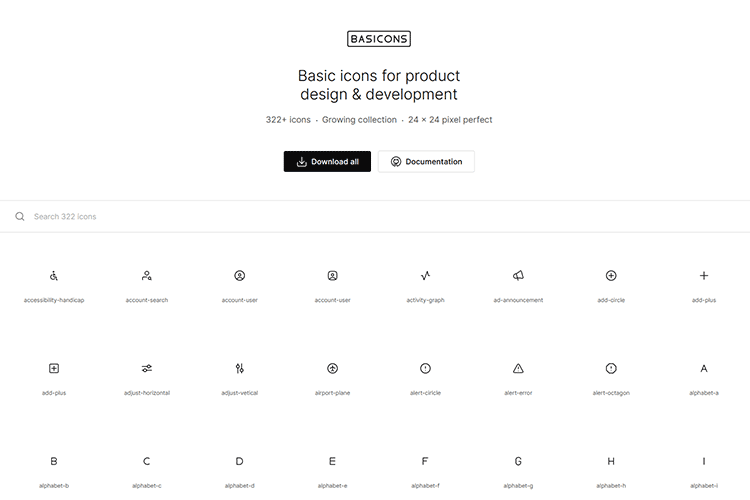Select the add-circle icon
Screen dimensions: 750x500
pos(611,275)
